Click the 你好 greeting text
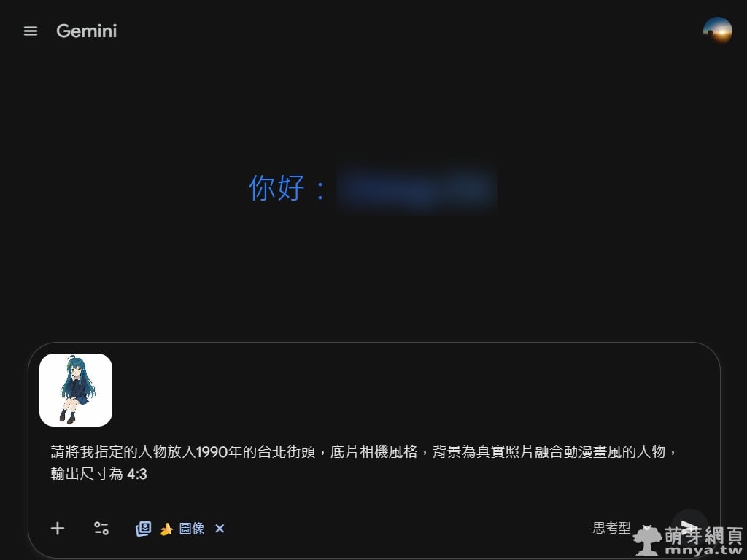 pyautogui.click(x=276, y=187)
